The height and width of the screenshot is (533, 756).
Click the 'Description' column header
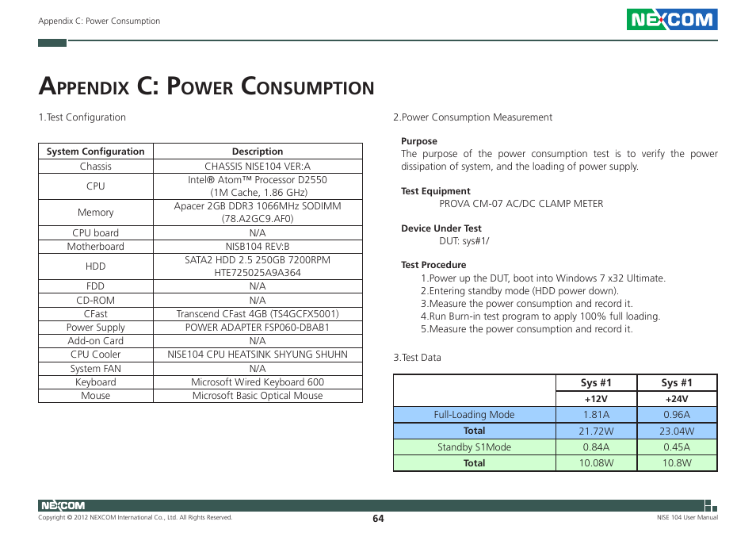pyautogui.click(x=258, y=151)
